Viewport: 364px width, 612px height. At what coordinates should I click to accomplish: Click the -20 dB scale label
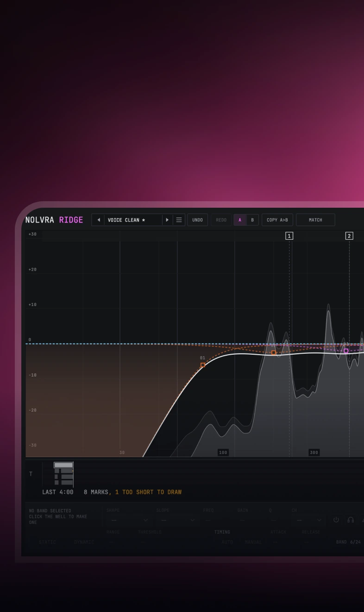32,410
